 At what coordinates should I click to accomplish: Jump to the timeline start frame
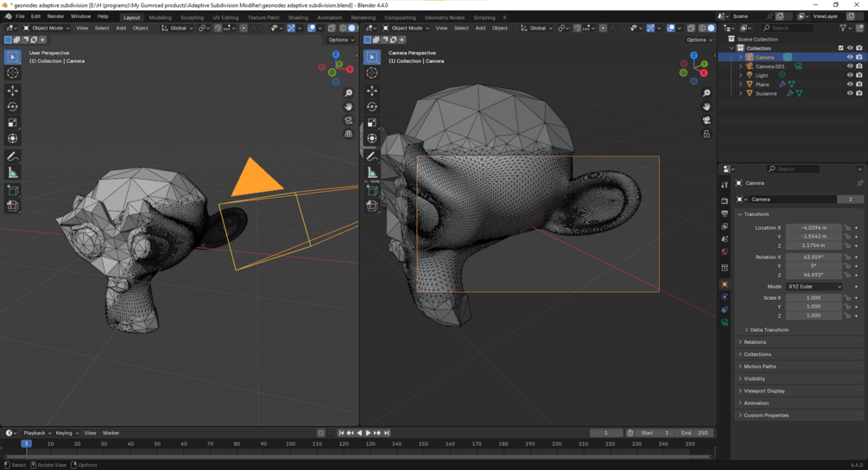tap(341, 433)
